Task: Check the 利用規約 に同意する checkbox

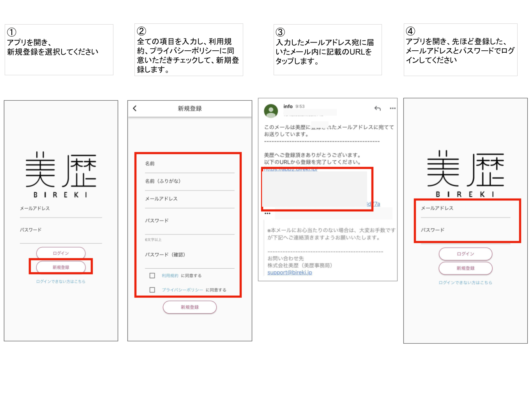Action: [152, 276]
